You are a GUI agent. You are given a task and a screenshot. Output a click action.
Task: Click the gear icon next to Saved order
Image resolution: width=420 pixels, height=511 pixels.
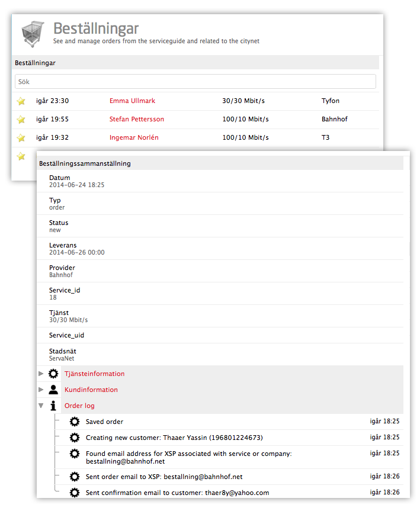click(74, 422)
